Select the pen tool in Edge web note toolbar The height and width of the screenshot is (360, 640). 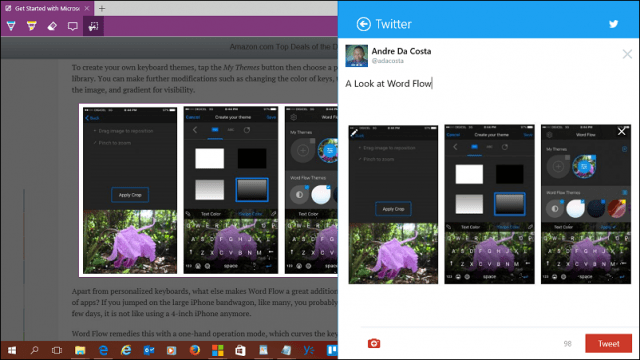click(11, 27)
